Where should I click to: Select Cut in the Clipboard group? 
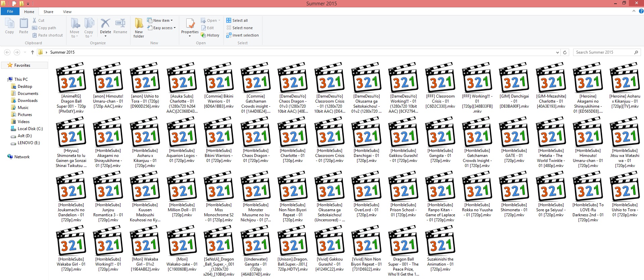pos(38,20)
